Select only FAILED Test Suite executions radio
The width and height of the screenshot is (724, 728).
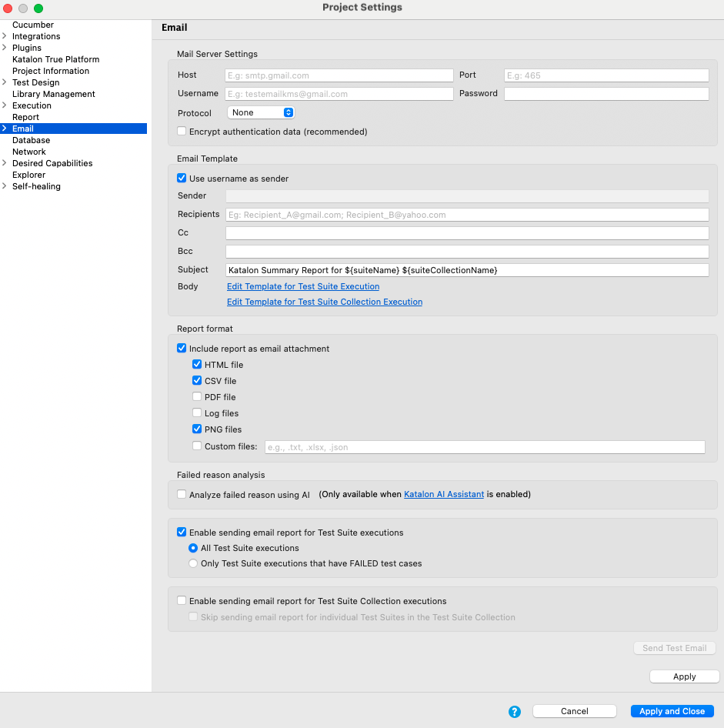[192, 563]
